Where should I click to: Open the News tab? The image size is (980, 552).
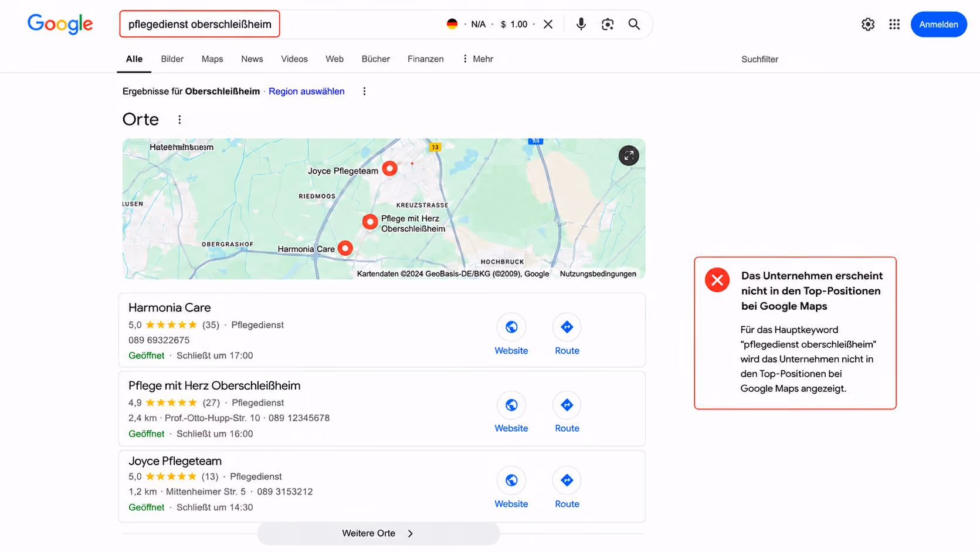[x=252, y=59]
